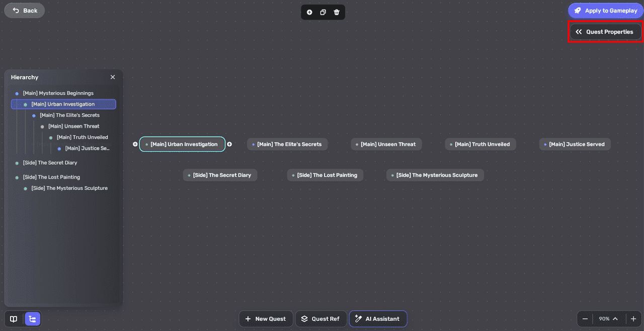Close the Hierarchy panel
This screenshot has width=644, height=331.
point(113,77)
